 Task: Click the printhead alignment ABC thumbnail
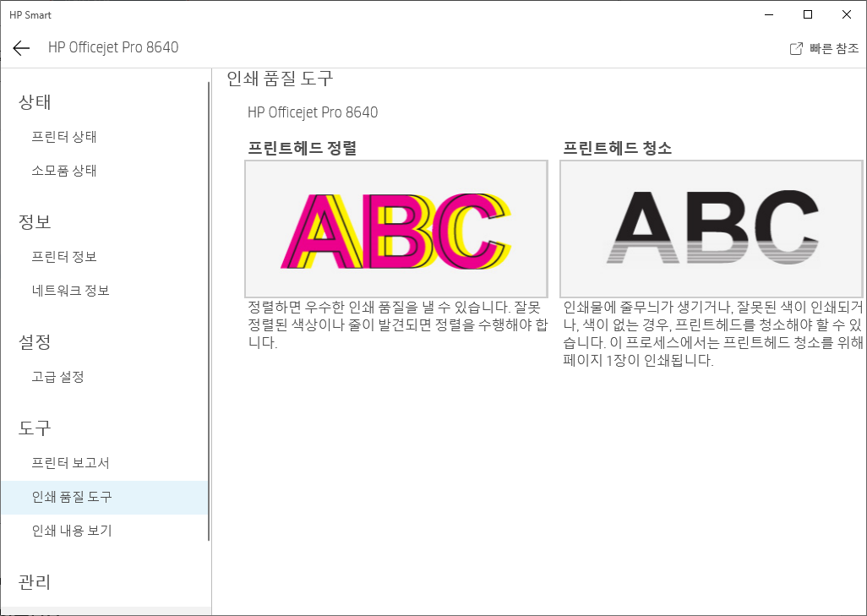click(x=396, y=229)
